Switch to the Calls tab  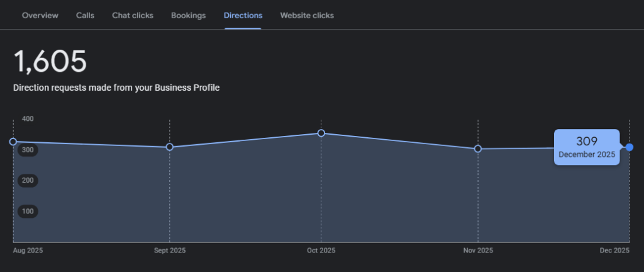85,15
